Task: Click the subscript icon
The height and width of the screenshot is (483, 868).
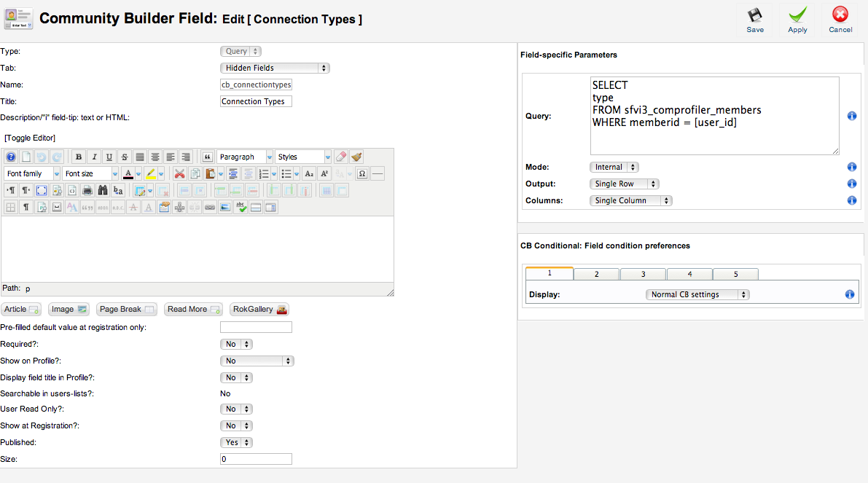Action: pyautogui.click(x=309, y=173)
